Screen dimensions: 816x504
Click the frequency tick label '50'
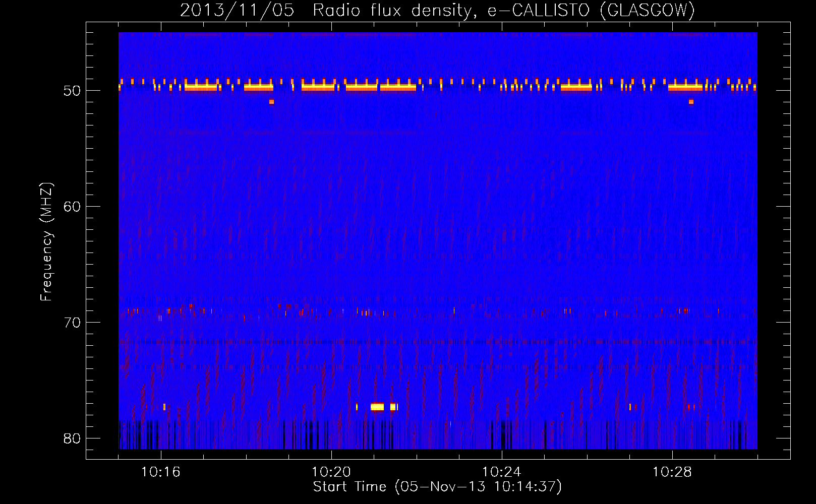[72, 91]
